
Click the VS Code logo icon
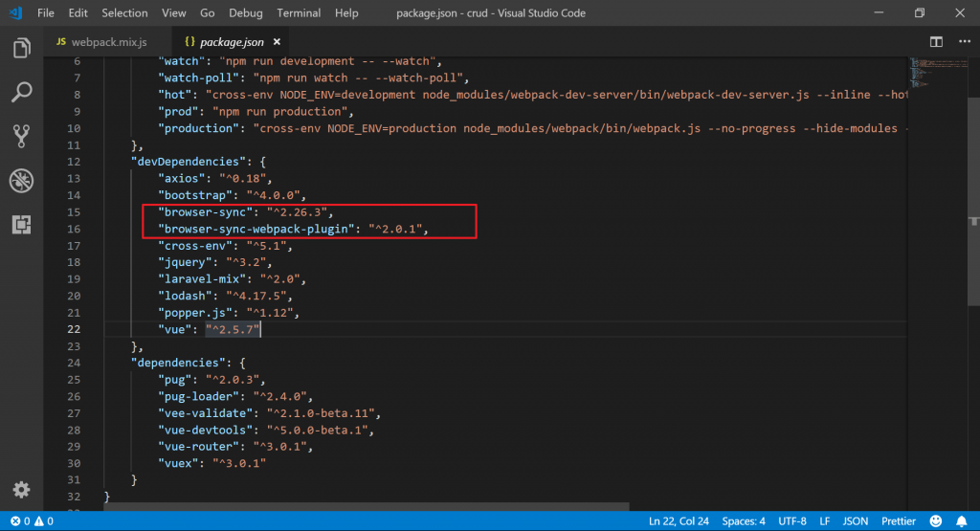click(15, 12)
